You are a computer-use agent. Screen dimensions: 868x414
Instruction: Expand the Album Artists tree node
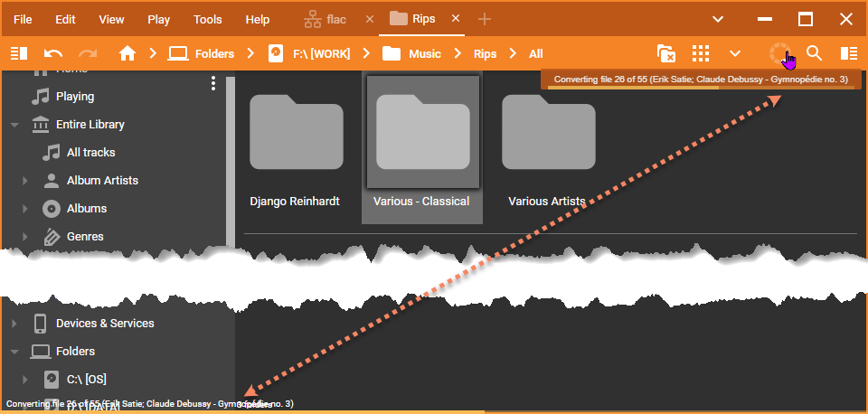pyautogui.click(x=25, y=181)
